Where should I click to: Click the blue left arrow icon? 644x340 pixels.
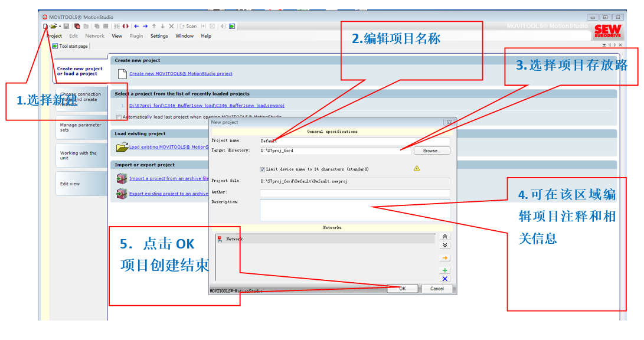[136, 26]
